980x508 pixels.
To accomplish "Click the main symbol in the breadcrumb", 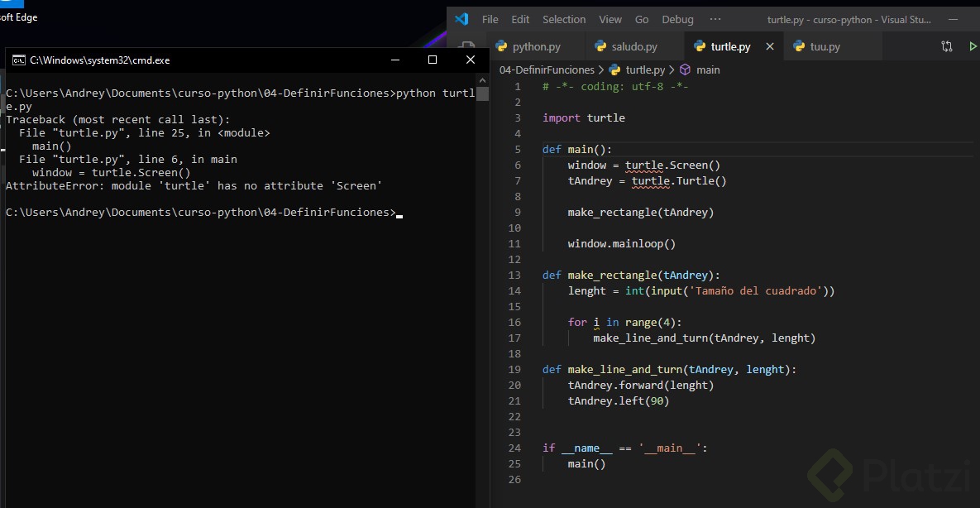I will pyautogui.click(x=708, y=70).
